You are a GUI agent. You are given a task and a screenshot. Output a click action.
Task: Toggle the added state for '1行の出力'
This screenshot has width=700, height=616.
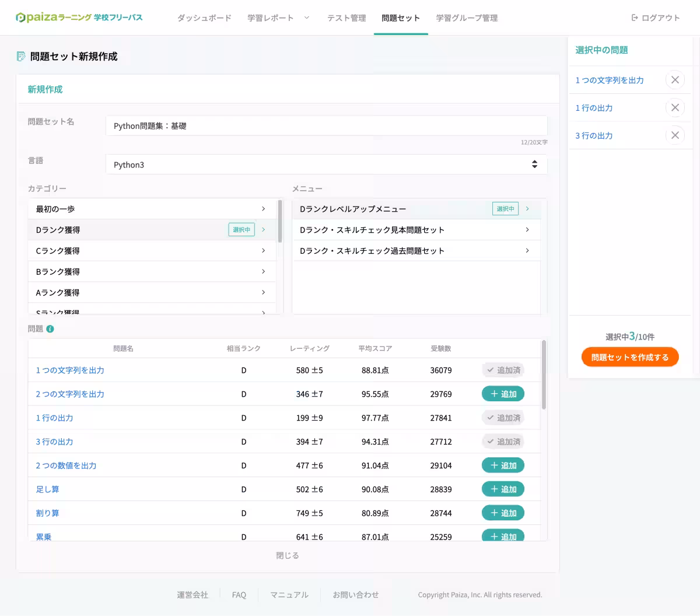coord(503,418)
